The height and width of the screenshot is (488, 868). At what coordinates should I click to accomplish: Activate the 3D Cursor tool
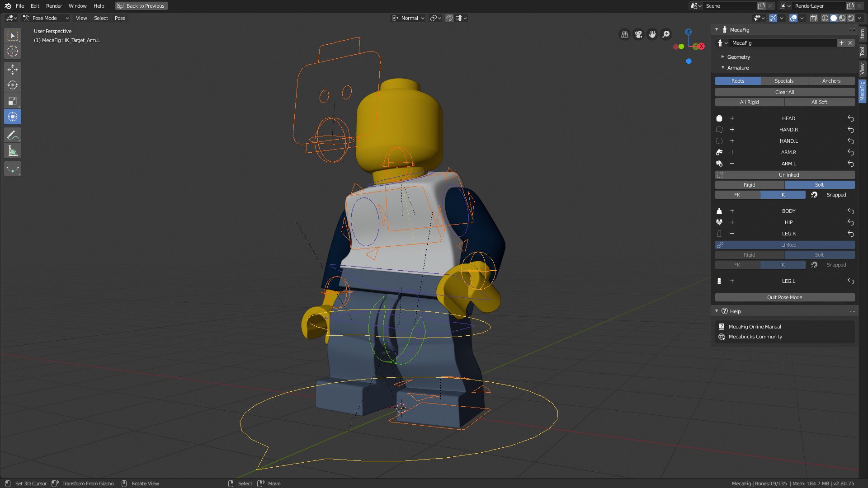[x=13, y=51]
